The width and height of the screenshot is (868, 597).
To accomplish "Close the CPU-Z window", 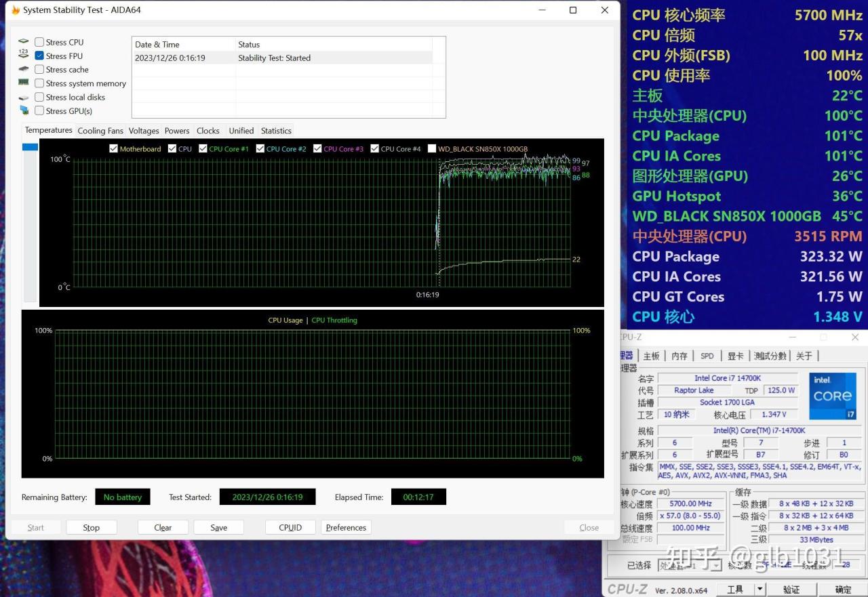I will tap(855, 337).
